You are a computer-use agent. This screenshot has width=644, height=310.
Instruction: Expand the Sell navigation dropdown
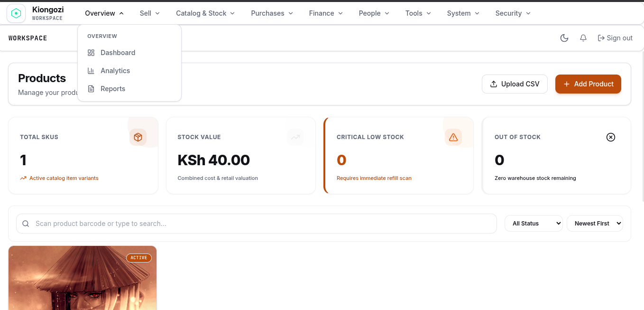tap(150, 13)
